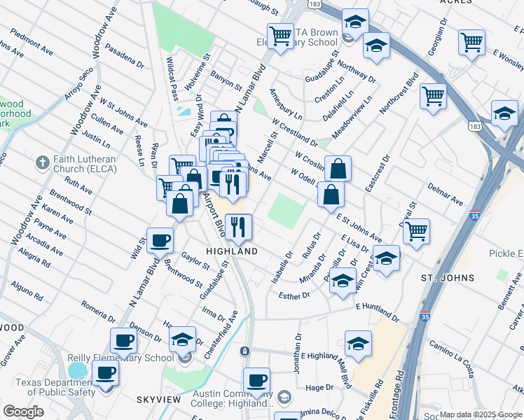Viewport: 524px width, 420px height.
Task: Open the graduation cap marker beside the 183 shield
Action: point(504,113)
